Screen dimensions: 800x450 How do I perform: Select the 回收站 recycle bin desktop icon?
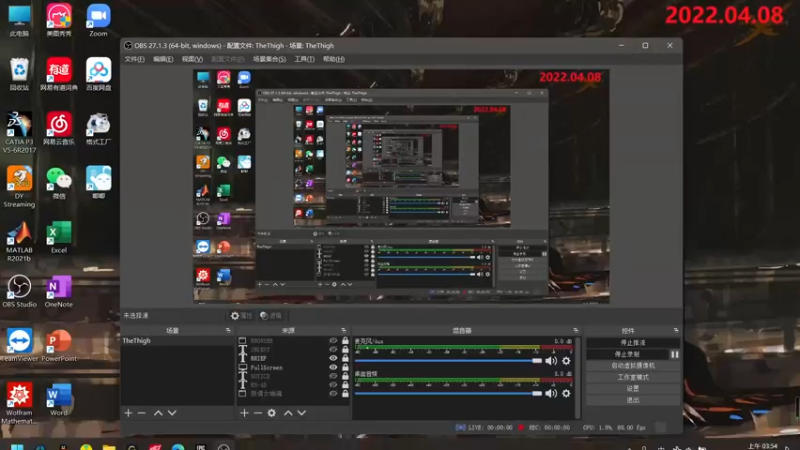(19, 74)
